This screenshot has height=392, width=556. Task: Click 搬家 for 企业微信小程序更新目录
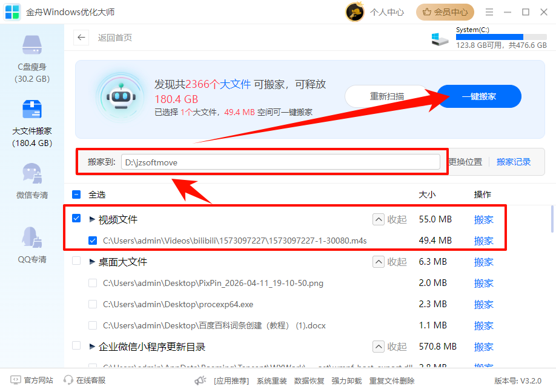click(484, 347)
